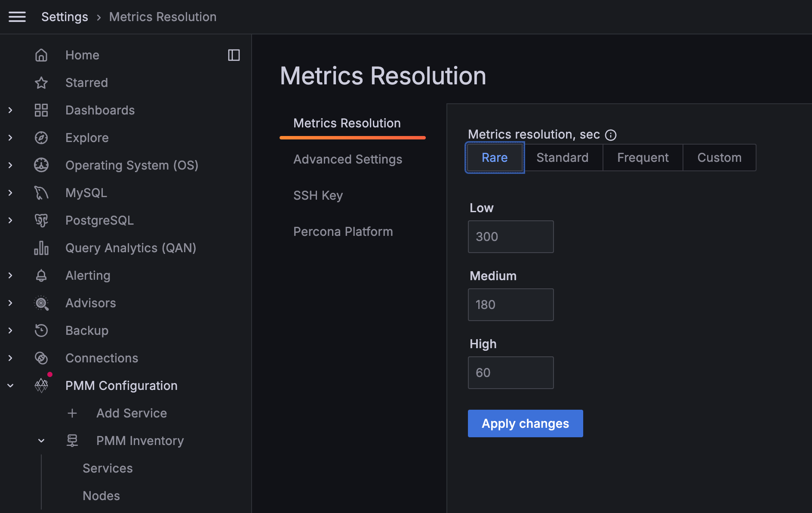Image resolution: width=812 pixels, height=513 pixels.
Task: Click the dock sidebar panel icon
Action: point(234,55)
